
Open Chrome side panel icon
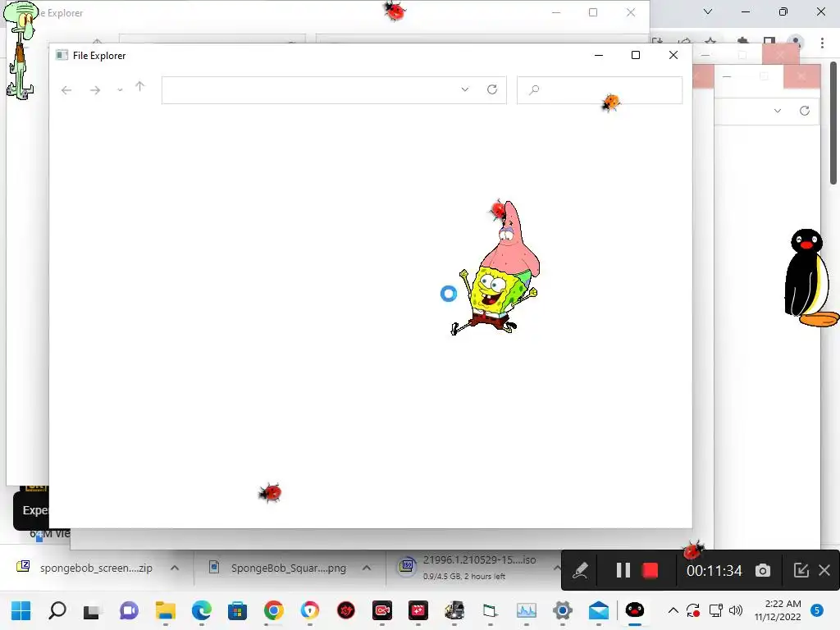[769, 42]
